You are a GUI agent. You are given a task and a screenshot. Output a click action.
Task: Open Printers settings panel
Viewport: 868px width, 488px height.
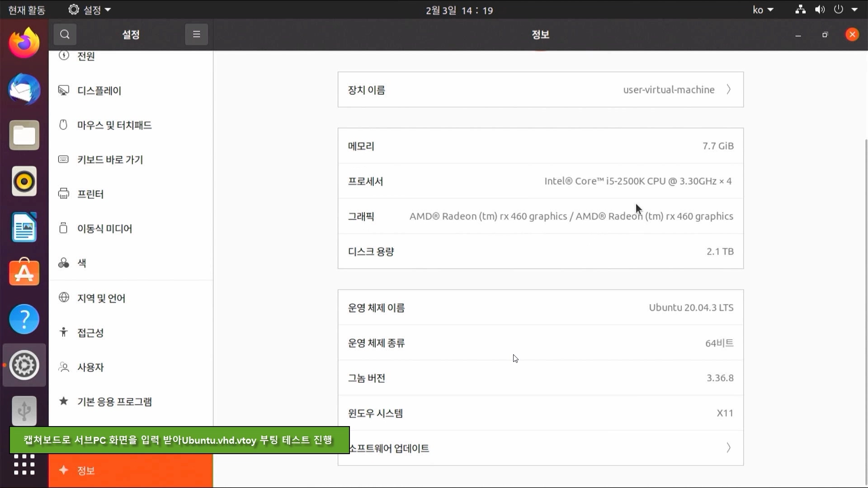coord(90,194)
